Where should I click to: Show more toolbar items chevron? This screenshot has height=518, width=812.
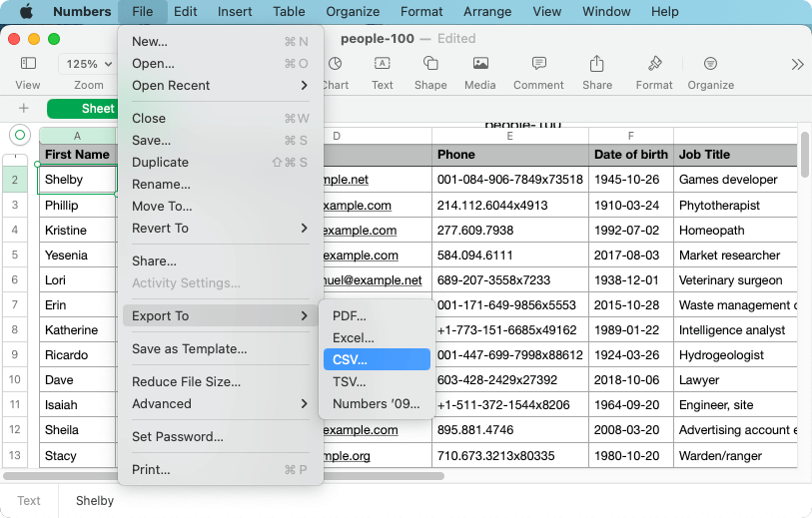point(797,64)
